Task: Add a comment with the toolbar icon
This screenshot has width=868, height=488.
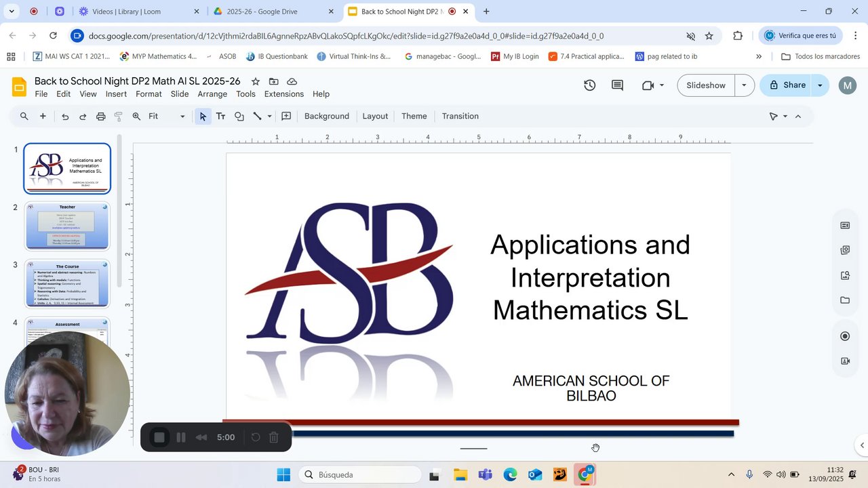Action: [286, 117]
